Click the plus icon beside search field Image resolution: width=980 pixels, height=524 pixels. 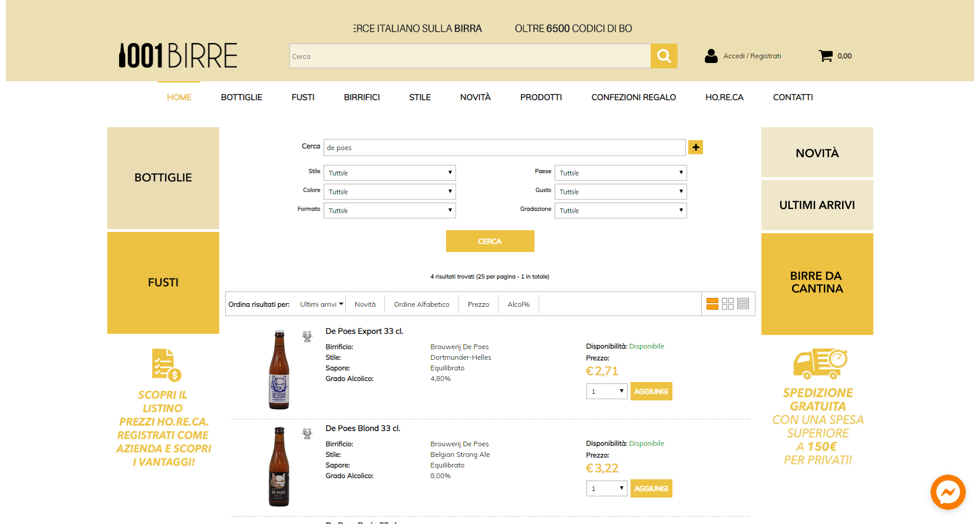pyautogui.click(x=695, y=147)
